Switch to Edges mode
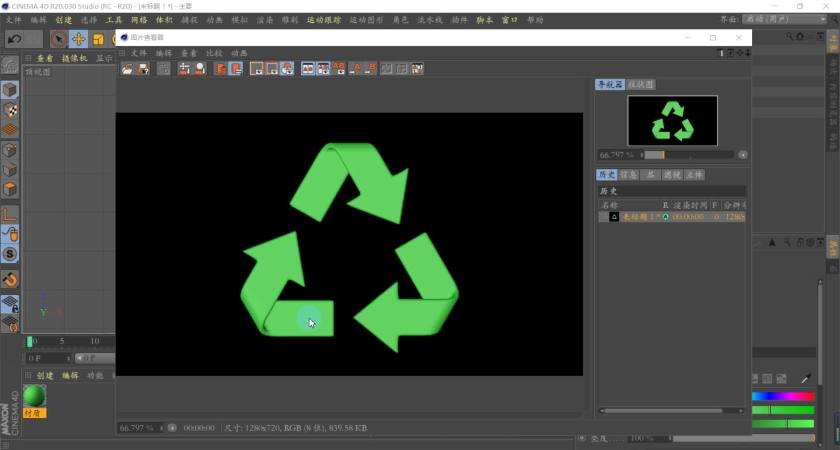The height and width of the screenshot is (450, 840). 10,170
